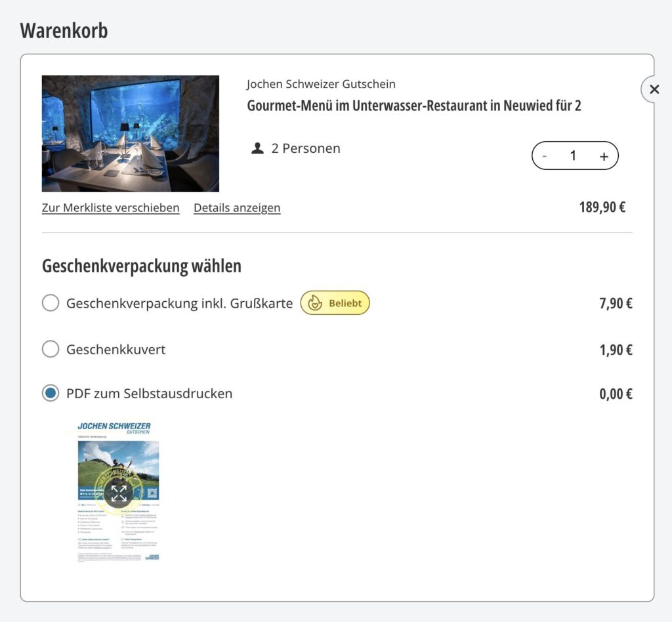Decrease quantity with the minus button

[x=544, y=156]
